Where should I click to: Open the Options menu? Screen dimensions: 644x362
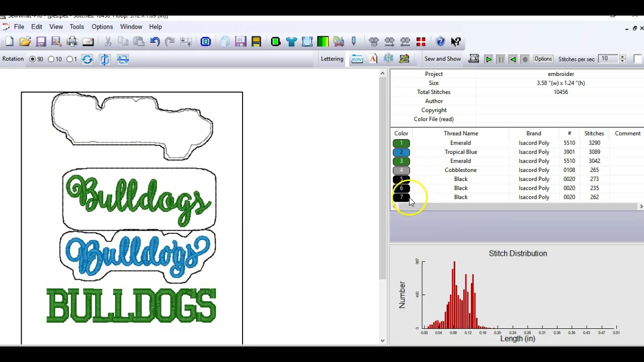(102, 27)
